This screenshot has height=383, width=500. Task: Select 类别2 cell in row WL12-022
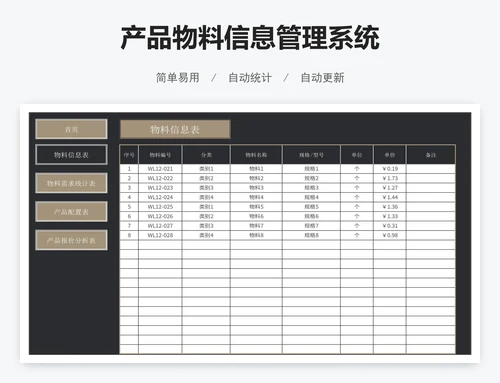click(x=206, y=178)
